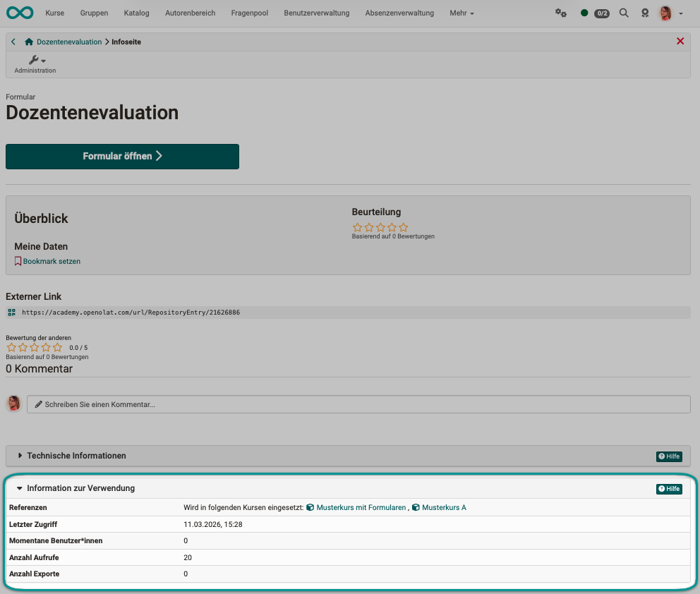Close the info page with the red X

click(680, 42)
